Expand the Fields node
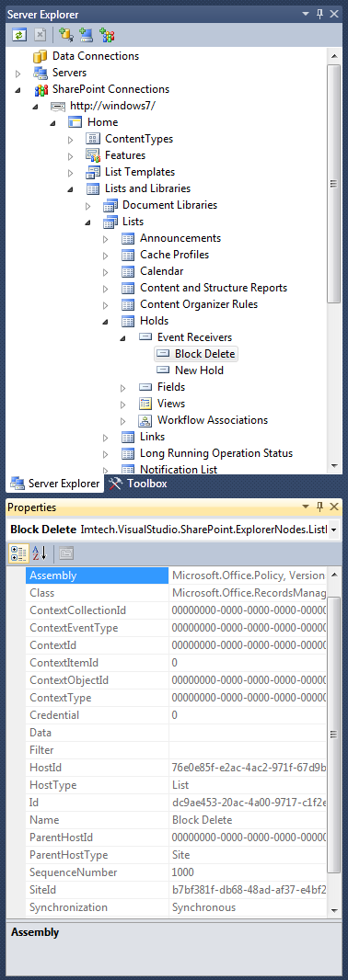The height and width of the screenshot is (980, 348). 123,388
